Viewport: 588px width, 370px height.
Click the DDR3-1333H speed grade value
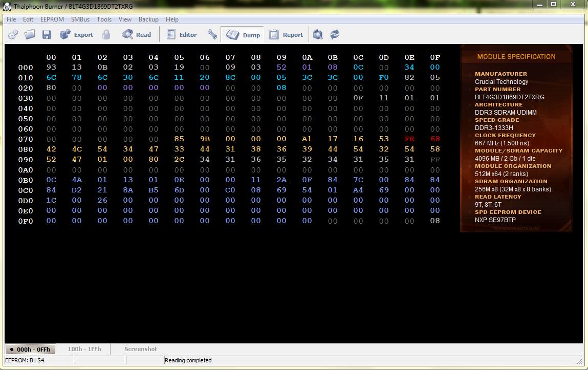494,128
